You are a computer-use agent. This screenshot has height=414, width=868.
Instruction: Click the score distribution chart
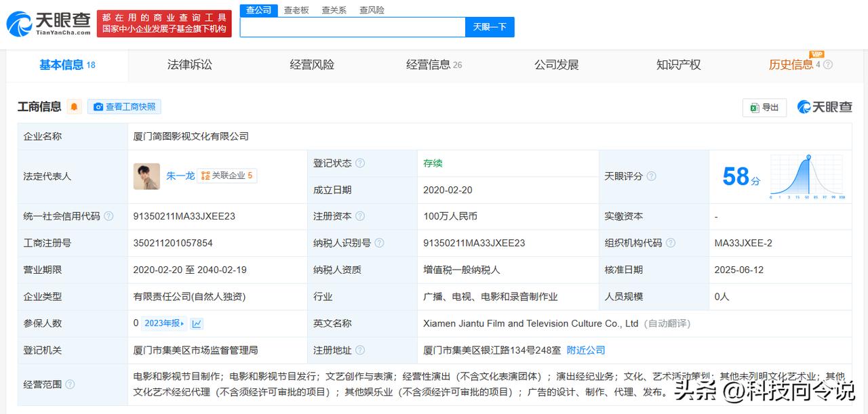point(807,177)
